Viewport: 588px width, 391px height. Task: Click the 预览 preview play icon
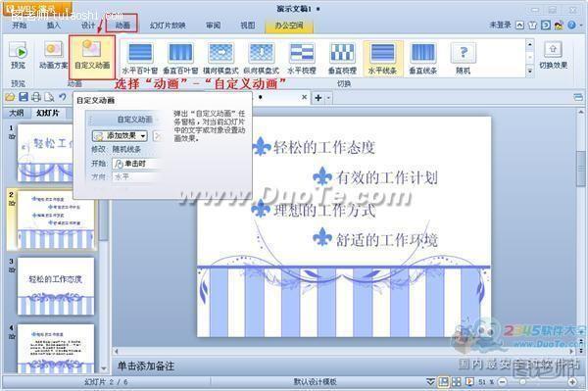18,51
